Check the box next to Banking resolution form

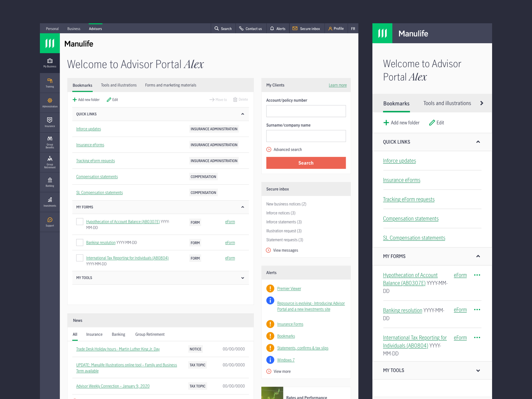[x=79, y=242]
